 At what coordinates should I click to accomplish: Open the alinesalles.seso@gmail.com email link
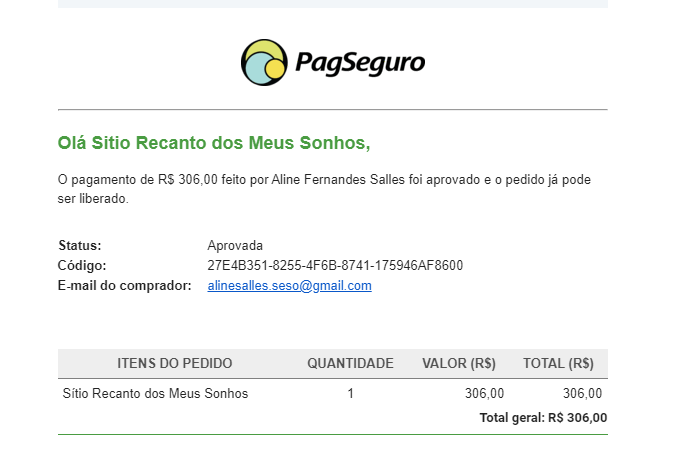click(x=289, y=286)
